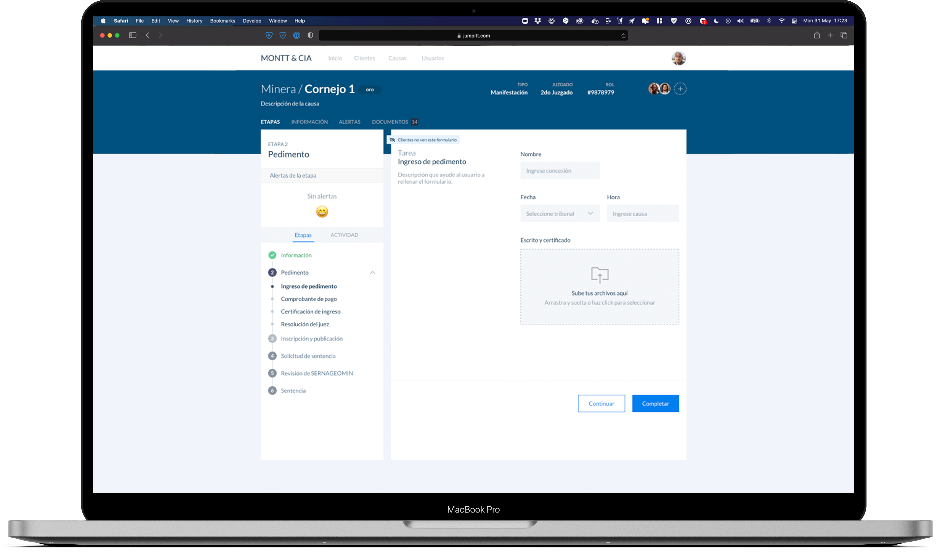Show the Safari sidebar
941x560 pixels.
click(x=132, y=35)
